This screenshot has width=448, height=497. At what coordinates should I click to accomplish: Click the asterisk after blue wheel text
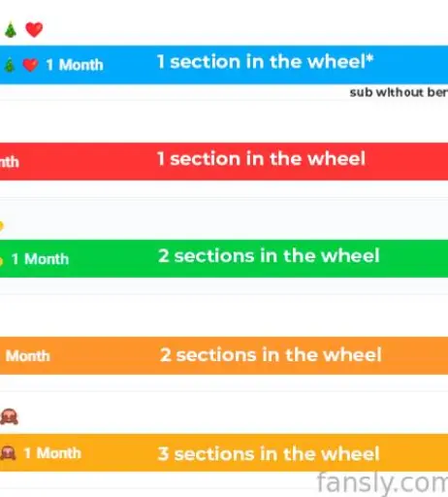(x=370, y=58)
